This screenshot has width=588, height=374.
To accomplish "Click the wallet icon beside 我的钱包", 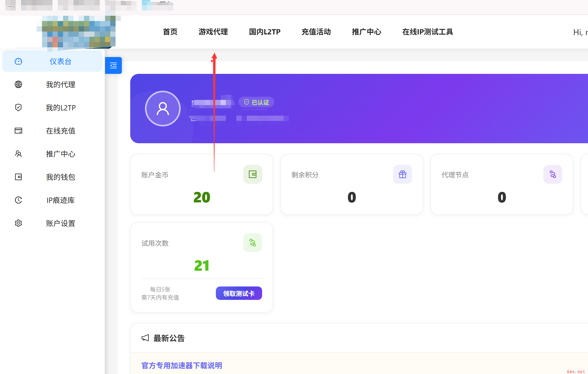I will (x=18, y=177).
